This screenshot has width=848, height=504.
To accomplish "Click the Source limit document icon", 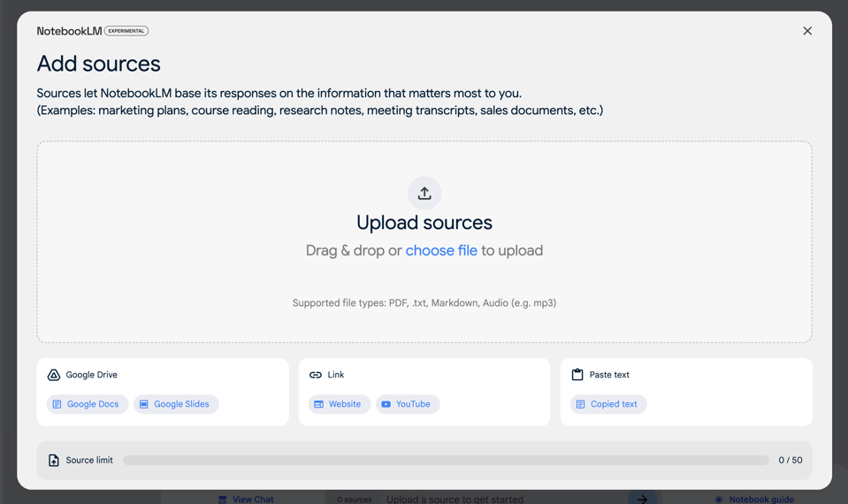I will (54, 460).
